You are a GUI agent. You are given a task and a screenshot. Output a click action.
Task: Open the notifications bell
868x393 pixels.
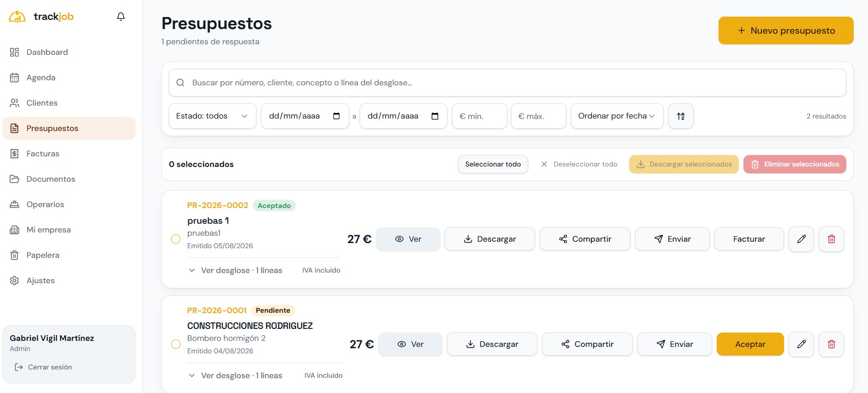coord(121,17)
